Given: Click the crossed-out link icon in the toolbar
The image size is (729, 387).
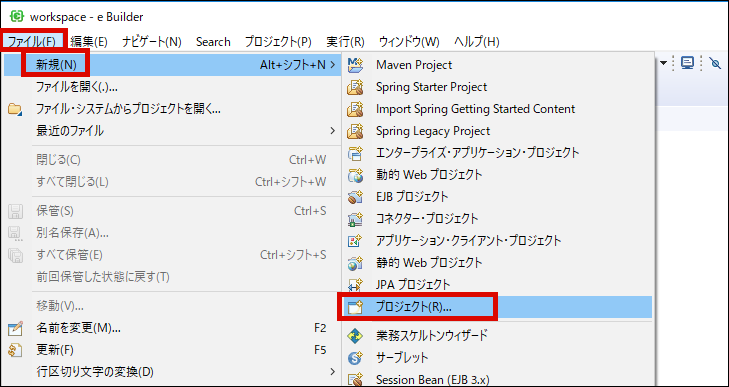Looking at the screenshot, I should [715, 63].
